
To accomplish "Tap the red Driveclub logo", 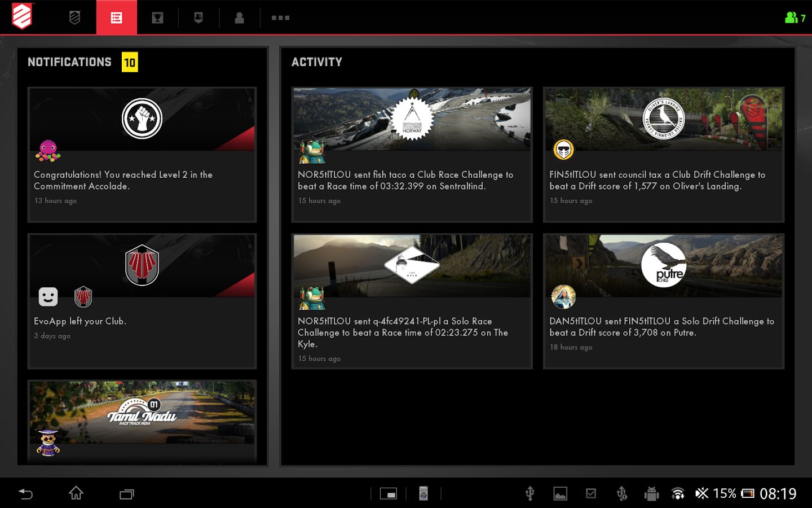I will (22, 16).
